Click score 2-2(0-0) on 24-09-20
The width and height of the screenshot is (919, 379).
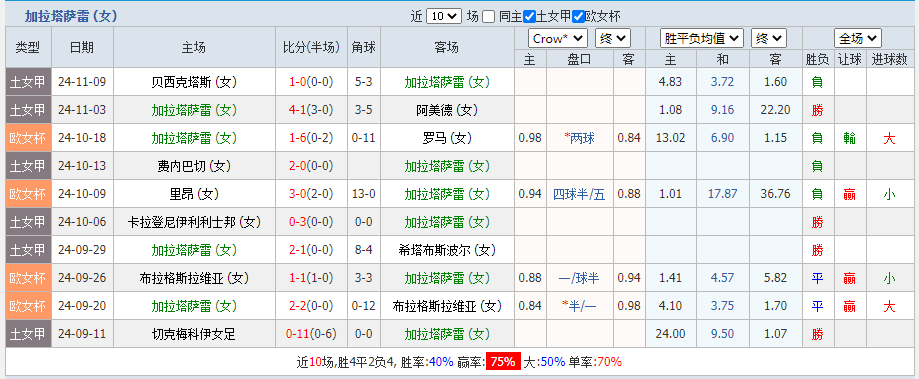pyautogui.click(x=311, y=306)
